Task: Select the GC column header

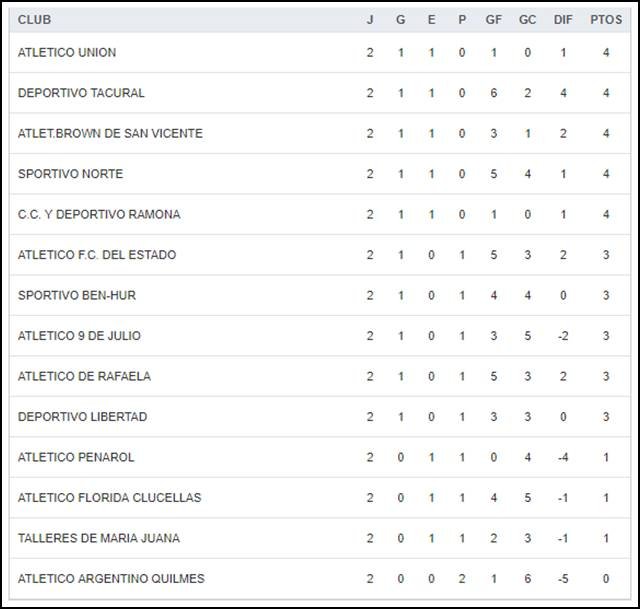Action: [x=527, y=20]
